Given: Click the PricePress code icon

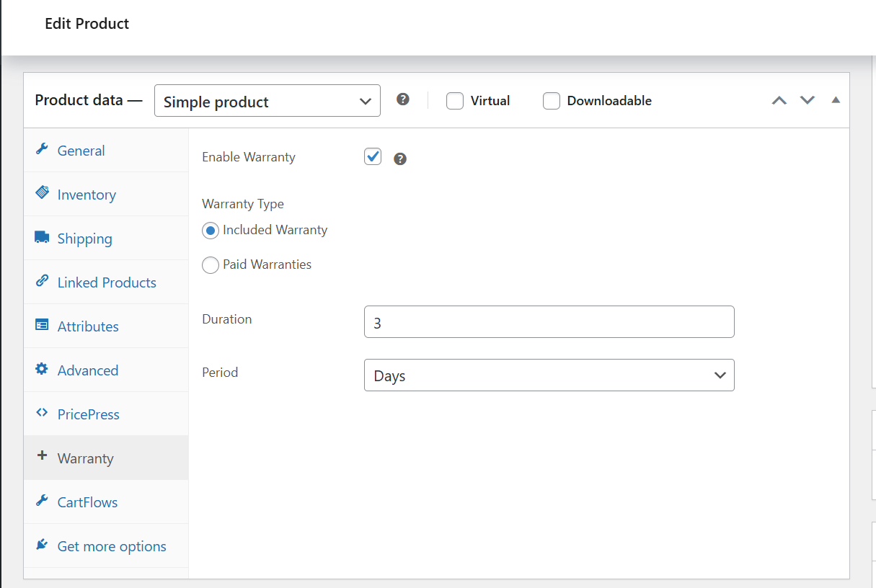Looking at the screenshot, I should [42, 414].
